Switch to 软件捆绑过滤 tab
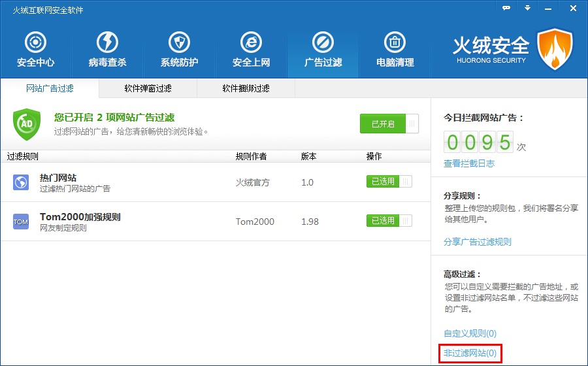This screenshot has height=366, width=588. tap(246, 88)
